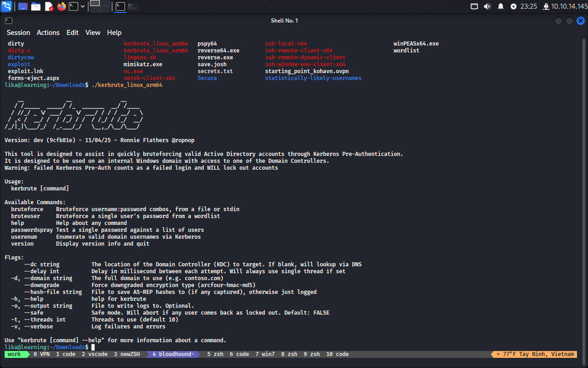588x368 pixels.
Task: Open the Actions menu
Action: tap(48, 33)
